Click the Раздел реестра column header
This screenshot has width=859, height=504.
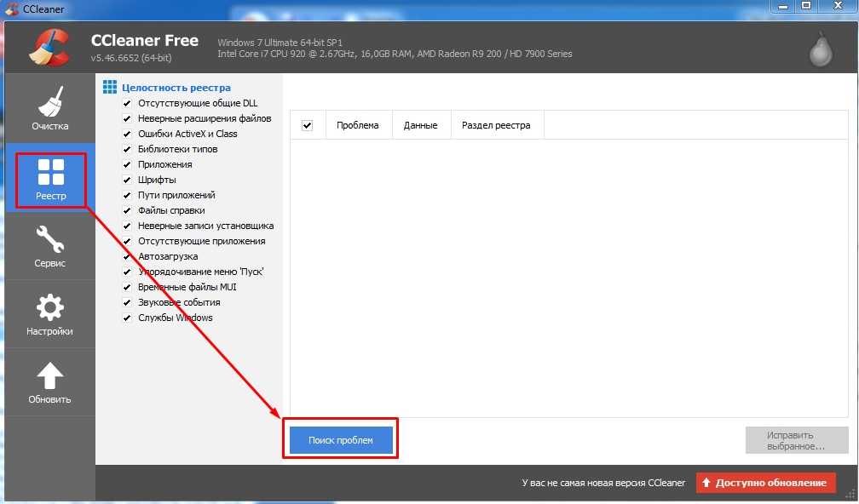496,125
